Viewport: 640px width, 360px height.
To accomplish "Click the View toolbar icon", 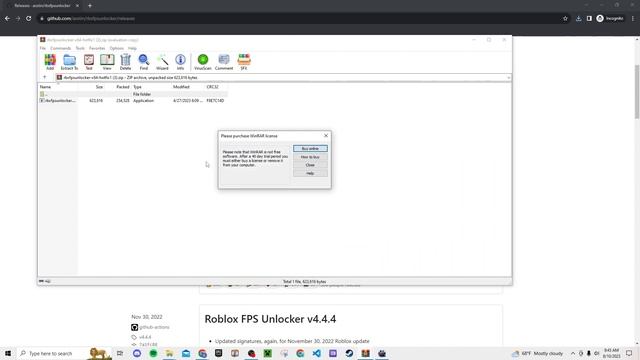I will tap(107, 62).
